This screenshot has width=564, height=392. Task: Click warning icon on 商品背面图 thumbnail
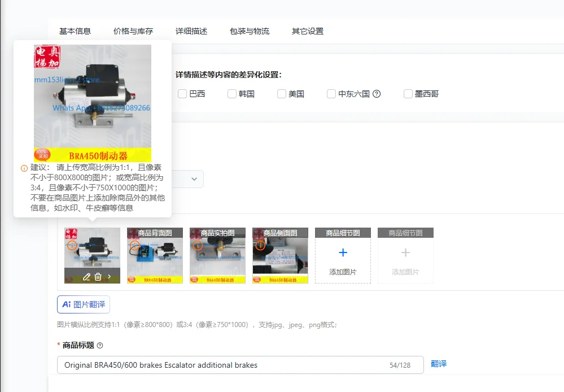pos(134,246)
